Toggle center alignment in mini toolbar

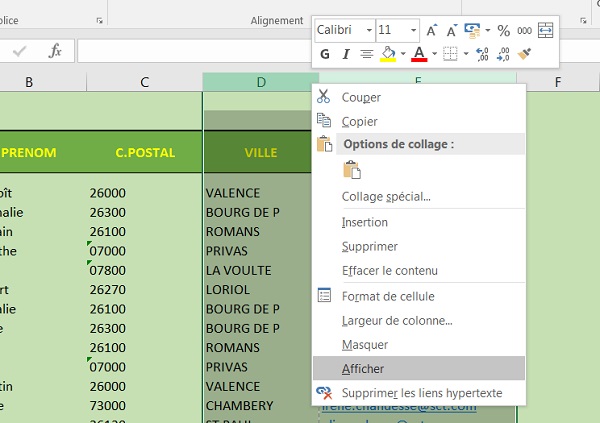coord(367,54)
